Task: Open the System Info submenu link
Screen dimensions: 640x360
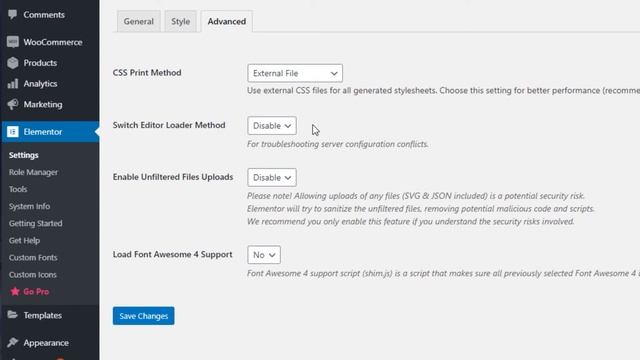Action: tap(29, 207)
